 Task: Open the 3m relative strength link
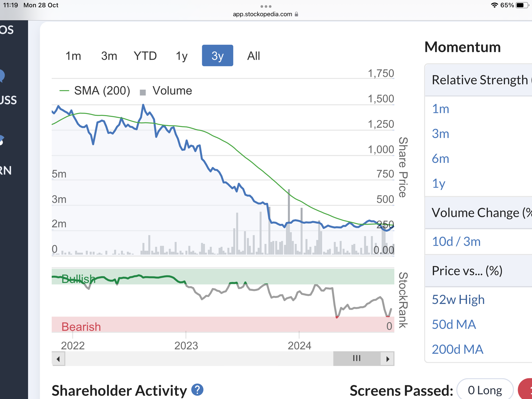pyautogui.click(x=441, y=134)
